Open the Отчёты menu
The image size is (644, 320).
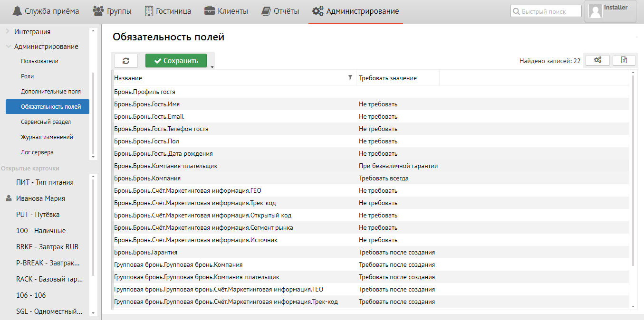[x=280, y=11]
